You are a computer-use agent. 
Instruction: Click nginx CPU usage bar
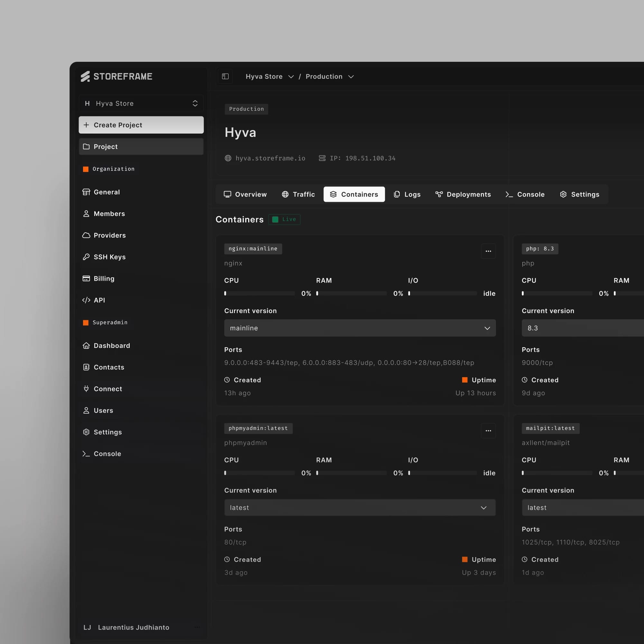pos(259,293)
